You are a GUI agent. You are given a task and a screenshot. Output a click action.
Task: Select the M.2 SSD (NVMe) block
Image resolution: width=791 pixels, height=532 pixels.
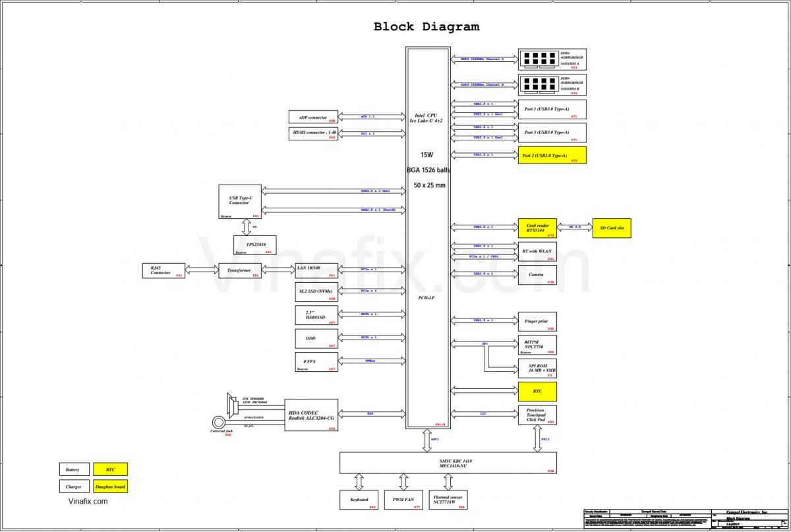pos(316,292)
